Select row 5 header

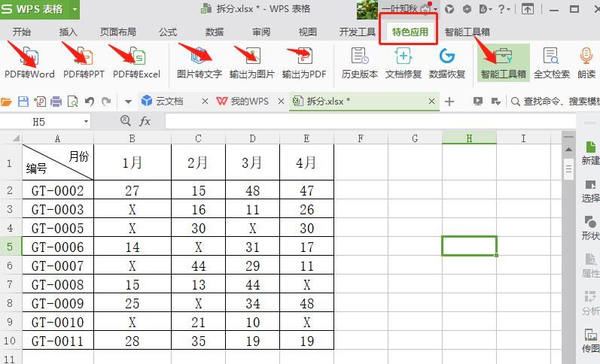point(11,247)
